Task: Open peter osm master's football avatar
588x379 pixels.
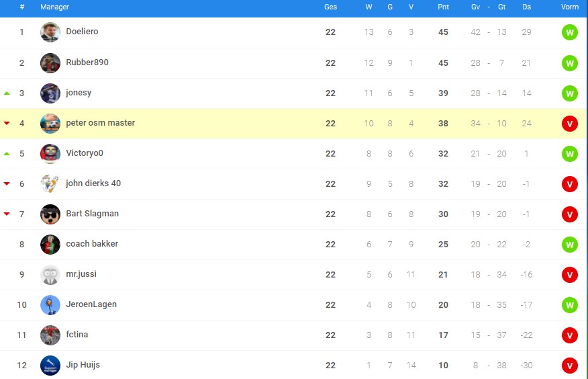Action: (50, 124)
